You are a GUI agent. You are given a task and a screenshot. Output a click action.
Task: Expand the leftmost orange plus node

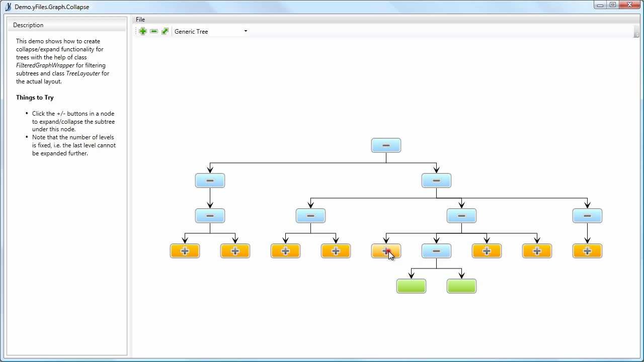point(185,251)
